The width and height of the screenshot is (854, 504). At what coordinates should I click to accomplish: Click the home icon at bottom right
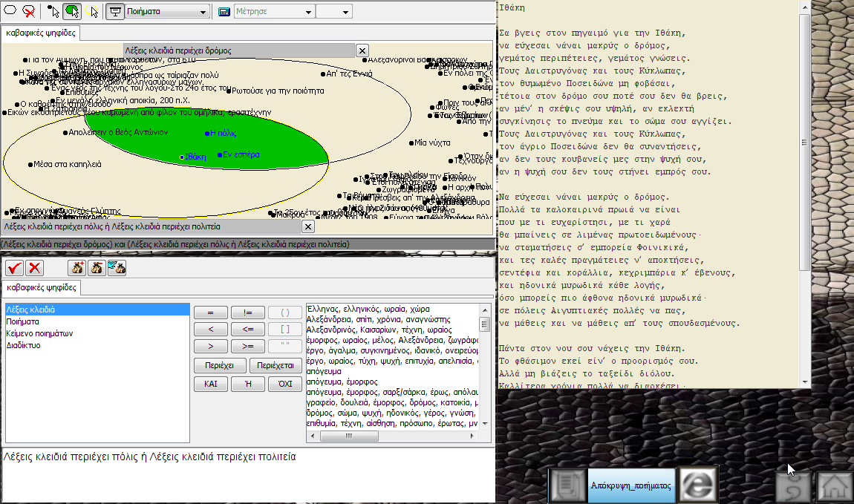833,486
